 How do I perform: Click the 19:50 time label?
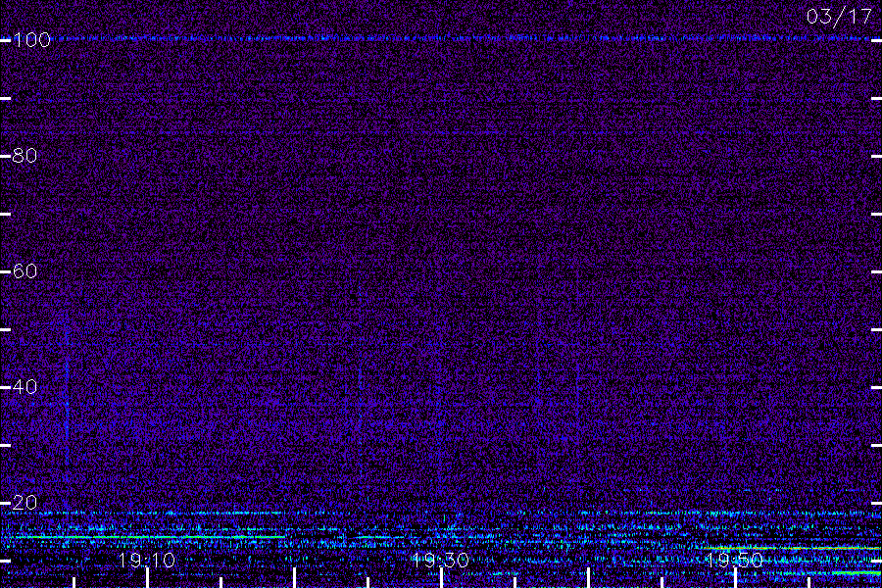[x=734, y=561]
